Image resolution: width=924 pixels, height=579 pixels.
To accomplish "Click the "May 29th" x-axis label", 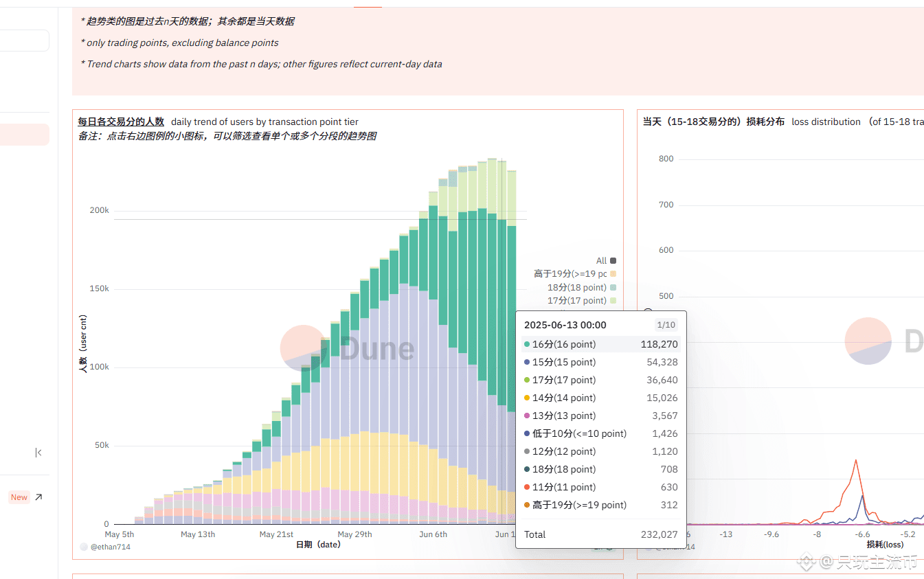I will pyautogui.click(x=355, y=534).
